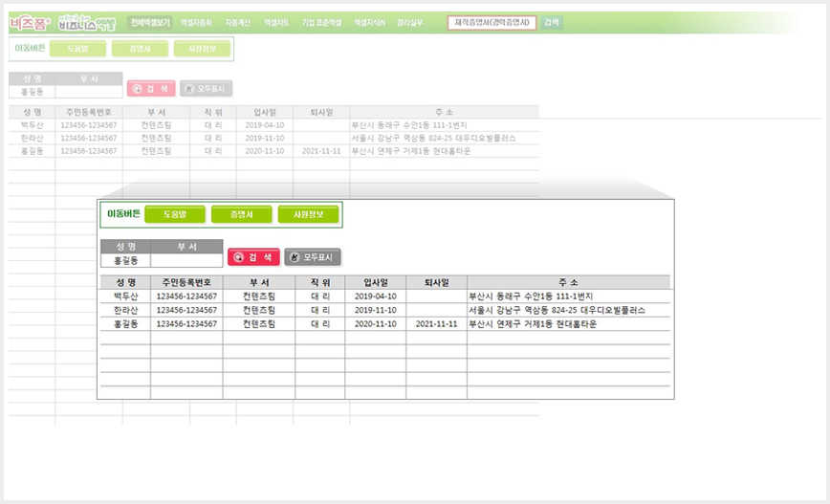Click the faded pink 검색 button on the background sheet

point(151,89)
